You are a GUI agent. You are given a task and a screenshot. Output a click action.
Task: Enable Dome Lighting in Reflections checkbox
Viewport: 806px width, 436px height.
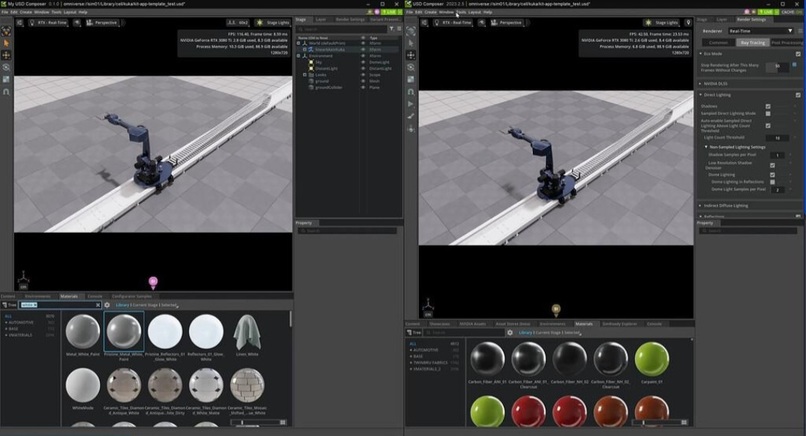pos(772,182)
